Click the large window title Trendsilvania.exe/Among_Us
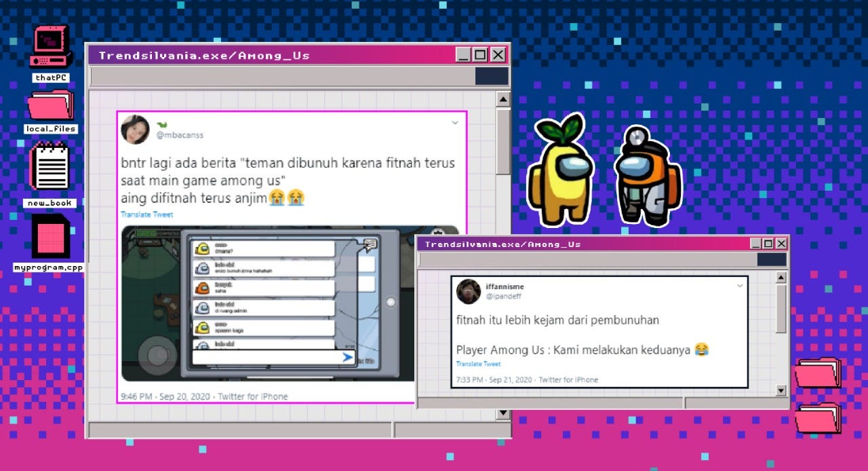868x471 pixels. click(204, 56)
